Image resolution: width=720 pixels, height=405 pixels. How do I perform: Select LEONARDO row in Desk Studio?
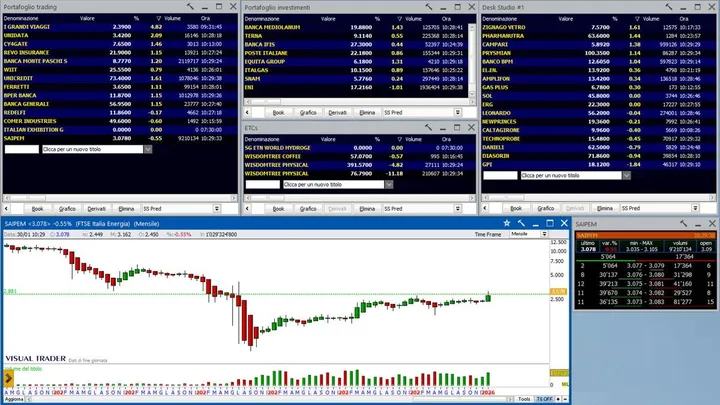click(599, 113)
